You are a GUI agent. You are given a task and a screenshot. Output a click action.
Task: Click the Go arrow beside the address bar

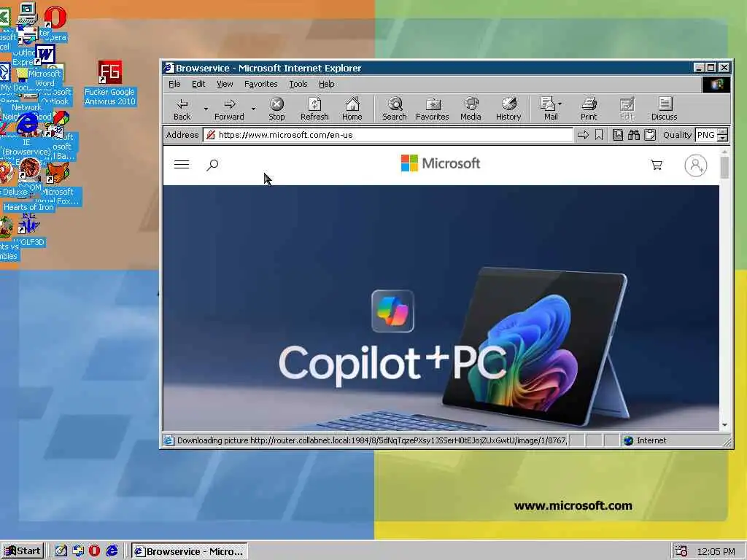pyautogui.click(x=583, y=135)
